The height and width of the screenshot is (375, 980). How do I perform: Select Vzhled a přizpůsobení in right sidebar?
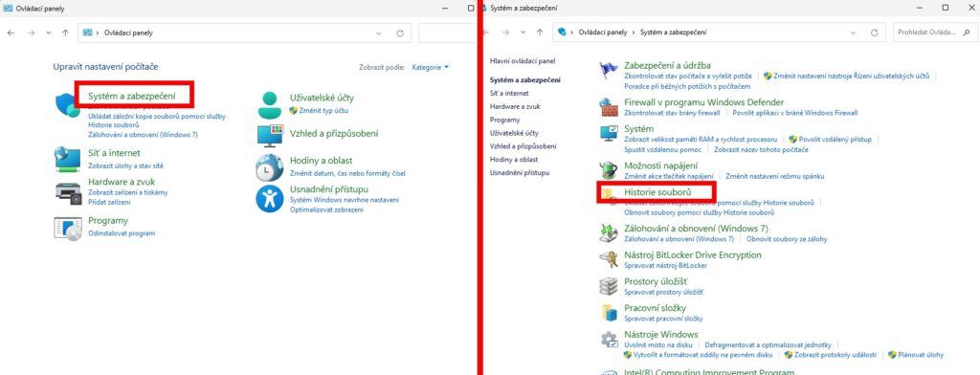523,146
